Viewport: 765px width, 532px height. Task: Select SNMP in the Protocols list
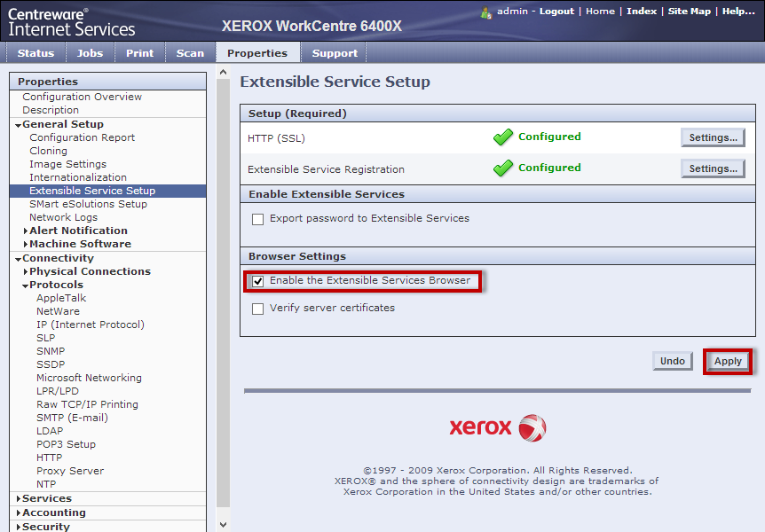tap(51, 351)
